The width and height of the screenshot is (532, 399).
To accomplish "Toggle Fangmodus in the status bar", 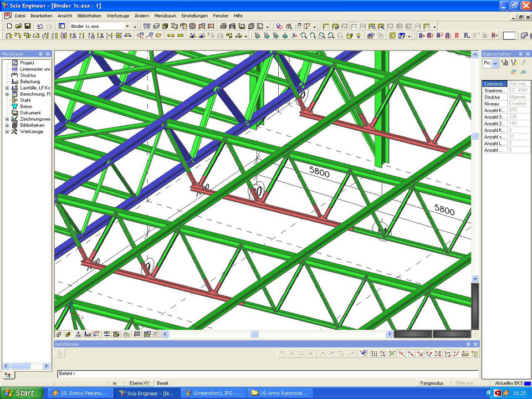I will (x=432, y=383).
